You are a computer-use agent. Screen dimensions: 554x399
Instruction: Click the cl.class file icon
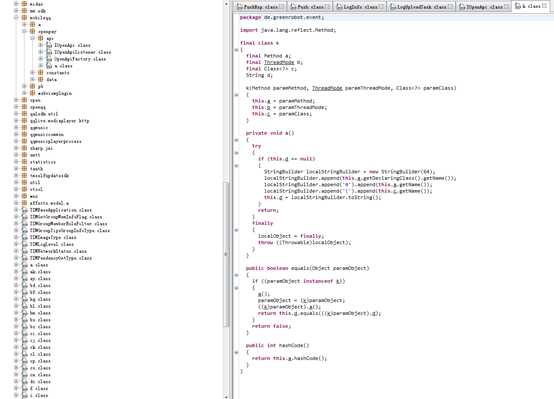click(24, 354)
